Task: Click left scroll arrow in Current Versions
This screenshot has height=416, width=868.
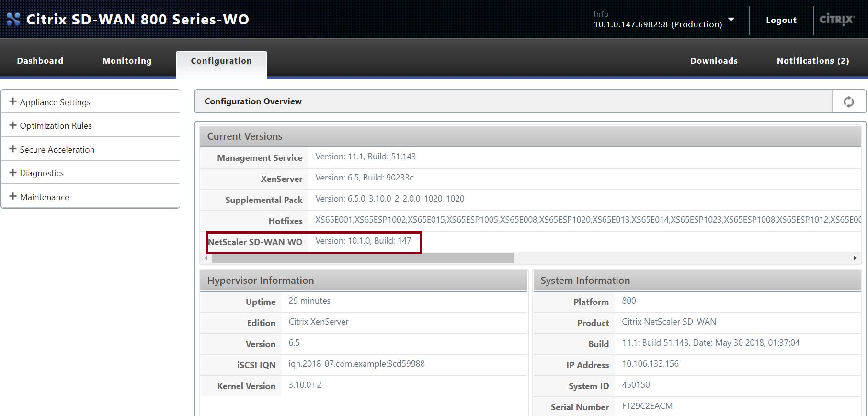Action: point(206,258)
